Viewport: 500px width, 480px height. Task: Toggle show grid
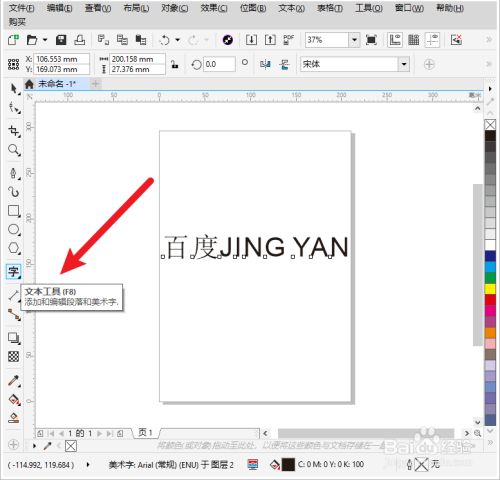414,40
